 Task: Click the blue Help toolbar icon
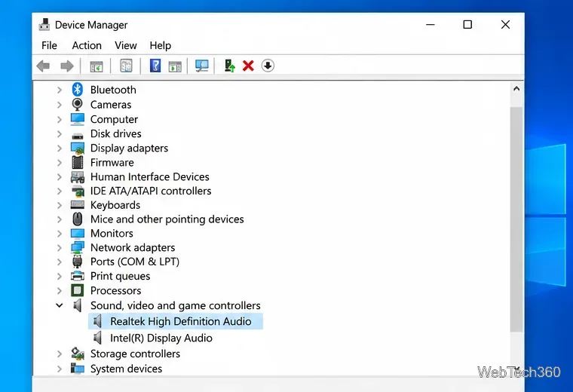pos(155,66)
